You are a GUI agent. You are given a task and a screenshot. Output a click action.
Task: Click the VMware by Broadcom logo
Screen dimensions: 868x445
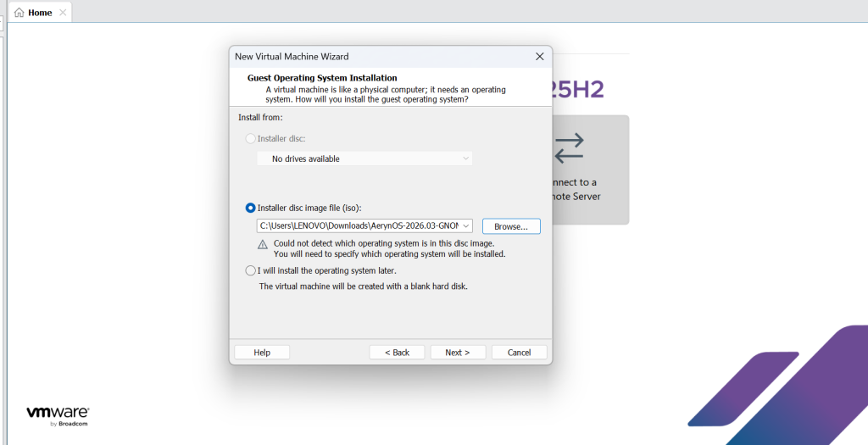57,414
